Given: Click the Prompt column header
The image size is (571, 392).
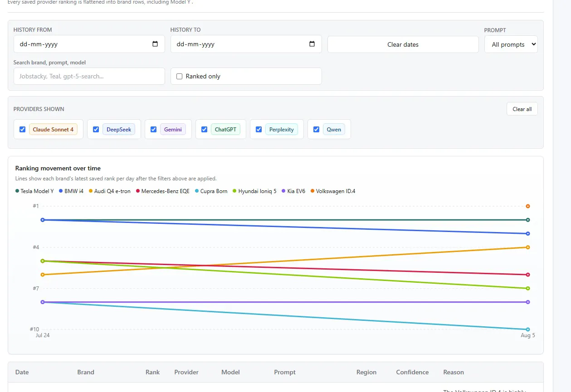Looking at the screenshot, I should tap(285, 372).
